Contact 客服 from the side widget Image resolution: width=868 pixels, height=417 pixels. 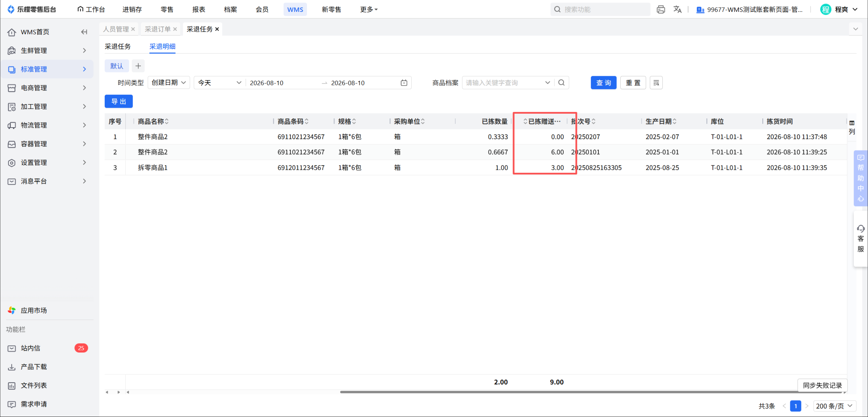860,239
